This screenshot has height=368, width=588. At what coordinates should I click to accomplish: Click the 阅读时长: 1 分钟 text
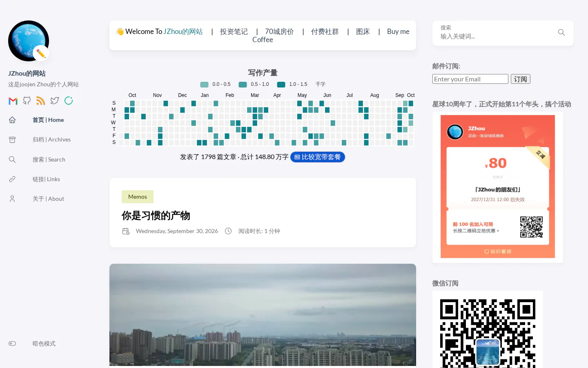coord(259,231)
